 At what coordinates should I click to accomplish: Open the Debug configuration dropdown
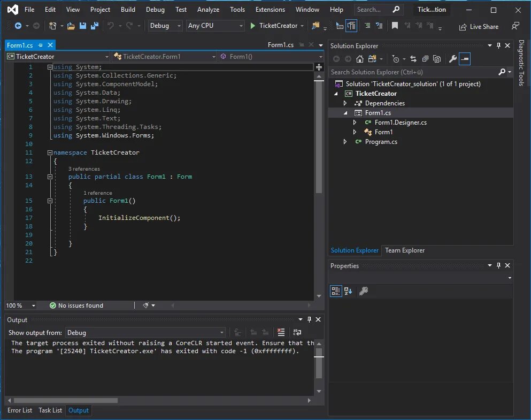(165, 26)
